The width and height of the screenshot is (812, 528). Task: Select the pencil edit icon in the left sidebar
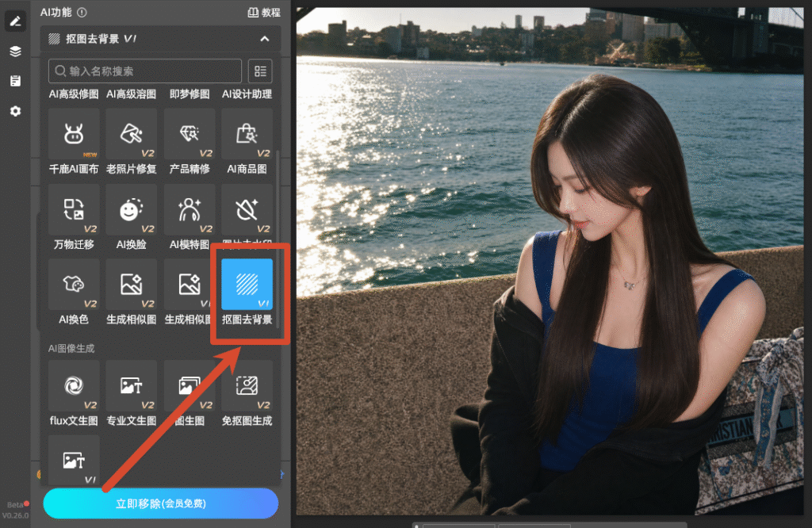tap(16, 21)
